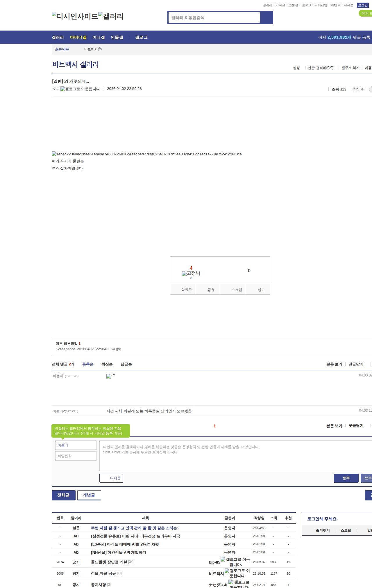Switch to the 개념글 list
This screenshot has width=372, height=588.
(89, 495)
